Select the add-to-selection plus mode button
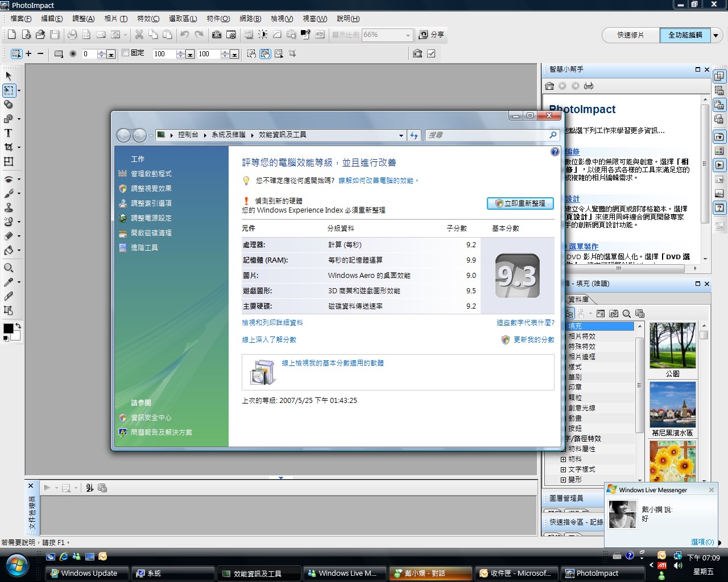Viewport: 728px width, 582px height. (x=28, y=53)
